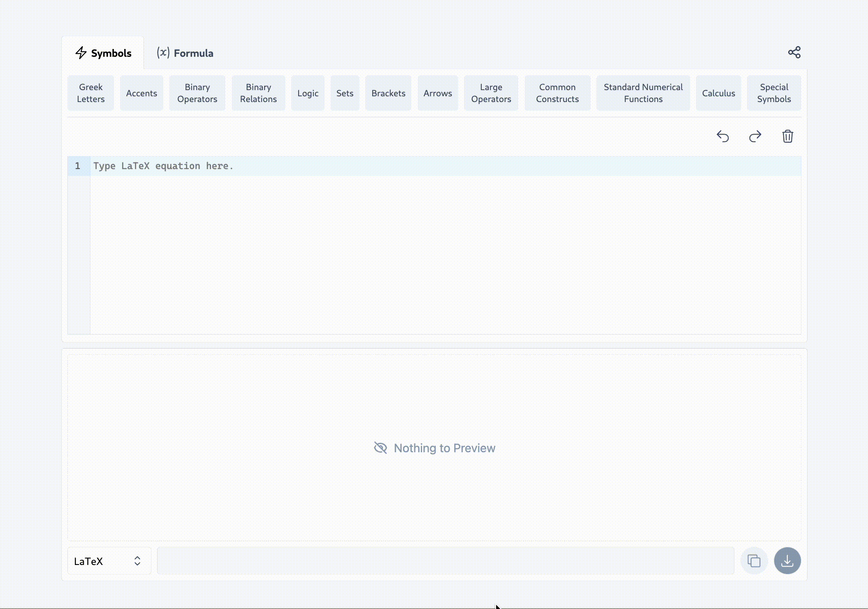This screenshot has width=868, height=609.
Task: Switch to the Formula tab
Action: coord(185,53)
